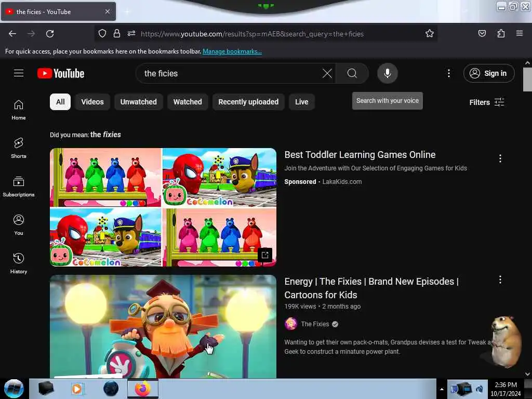
Task: Click the Energy Fixies video thumbnail
Action: click(163, 326)
